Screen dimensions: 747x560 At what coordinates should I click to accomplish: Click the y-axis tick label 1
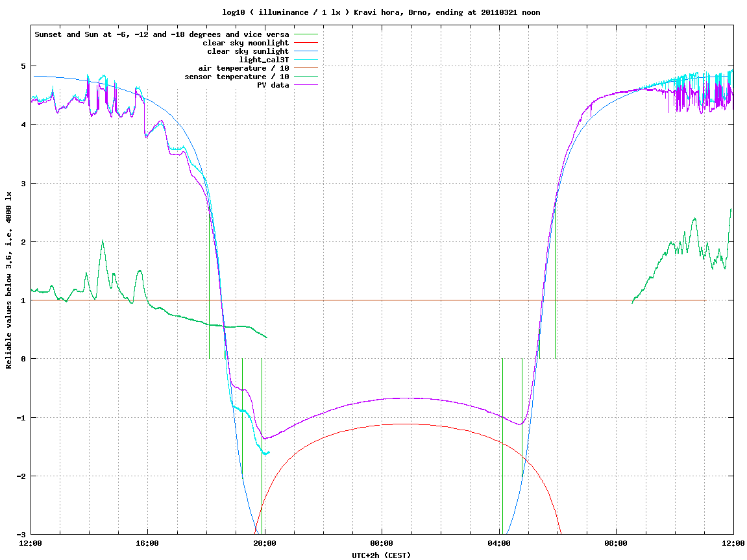coord(23,300)
